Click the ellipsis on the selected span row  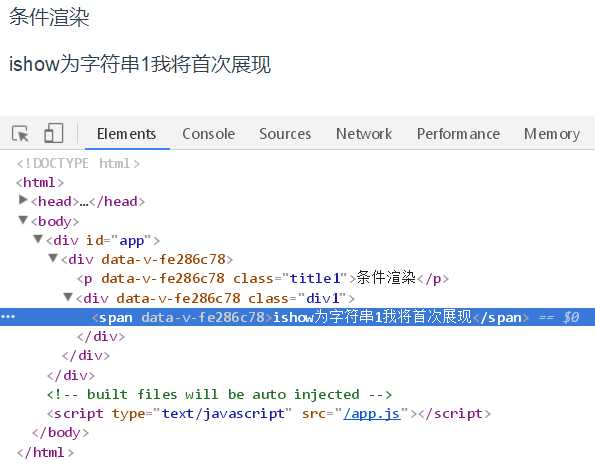[x=8, y=316]
